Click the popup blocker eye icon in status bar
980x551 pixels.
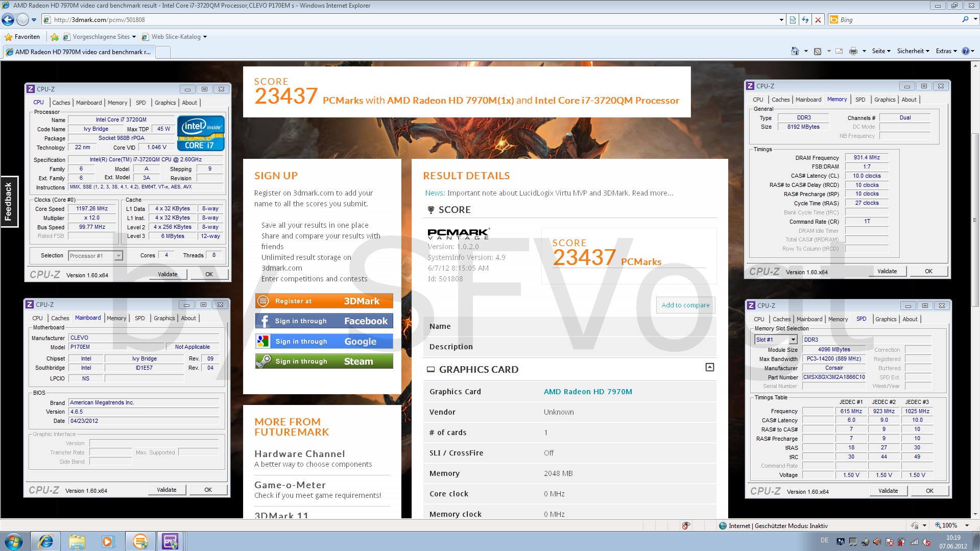tap(686, 525)
